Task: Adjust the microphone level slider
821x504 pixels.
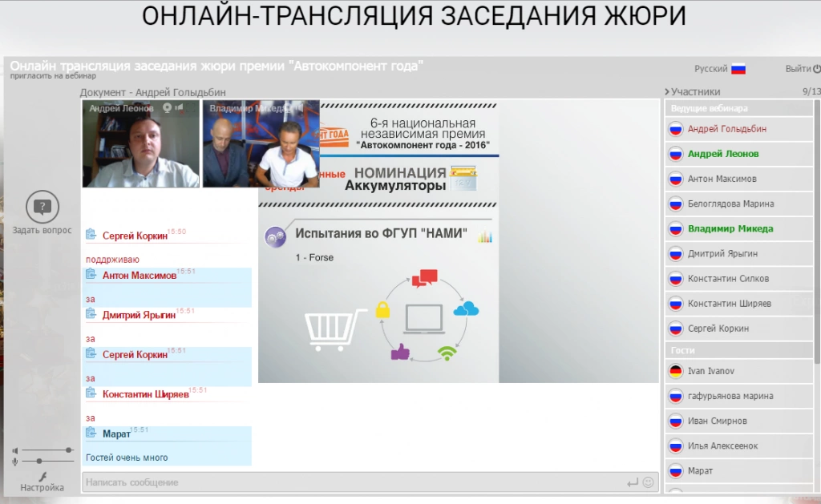Action: pos(47,461)
